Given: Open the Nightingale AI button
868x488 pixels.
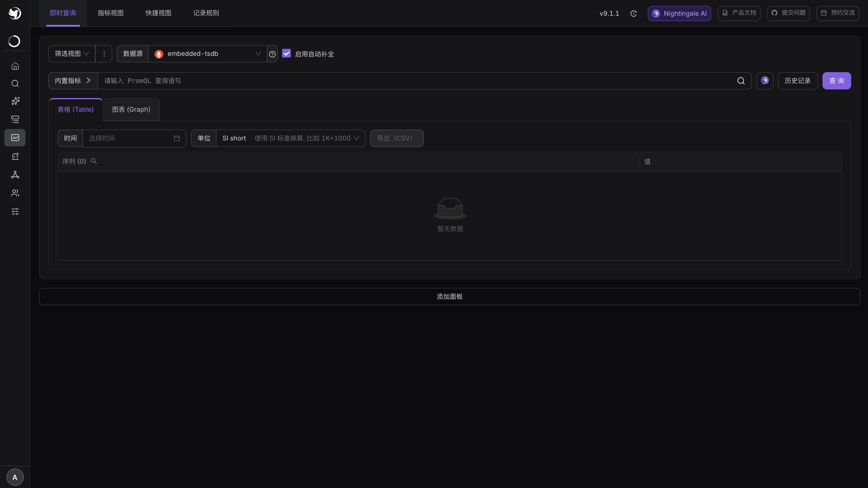Looking at the screenshot, I should 679,14.
